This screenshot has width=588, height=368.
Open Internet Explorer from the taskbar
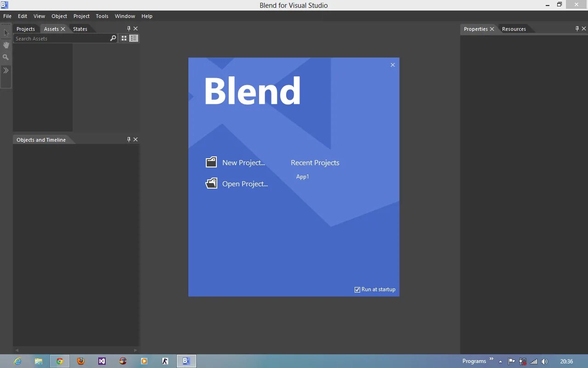click(x=17, y=361)
